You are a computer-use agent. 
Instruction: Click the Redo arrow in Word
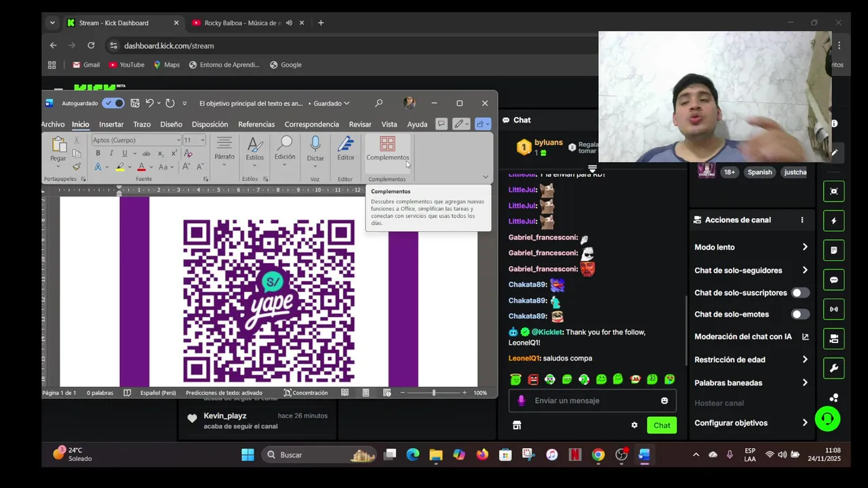[x=170, y=103]
